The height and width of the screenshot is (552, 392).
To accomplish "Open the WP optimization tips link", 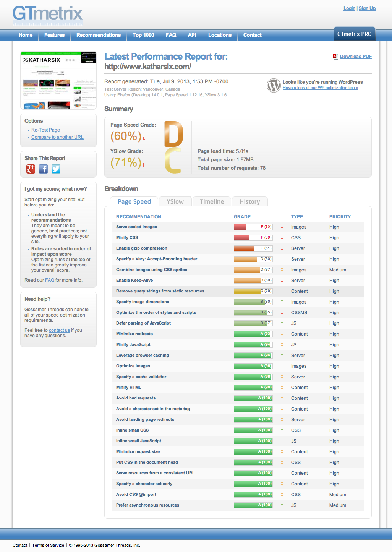I will pos(321,88).
